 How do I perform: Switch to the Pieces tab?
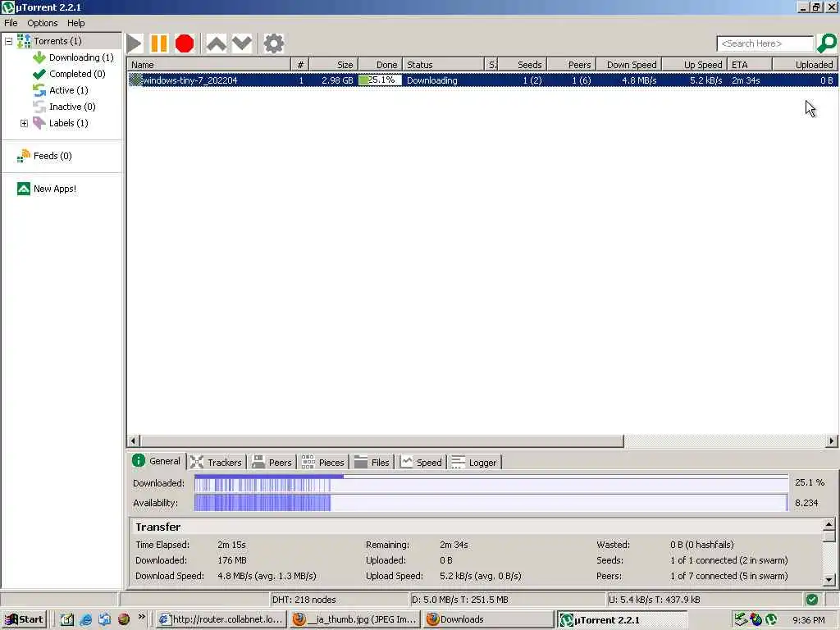323,463
